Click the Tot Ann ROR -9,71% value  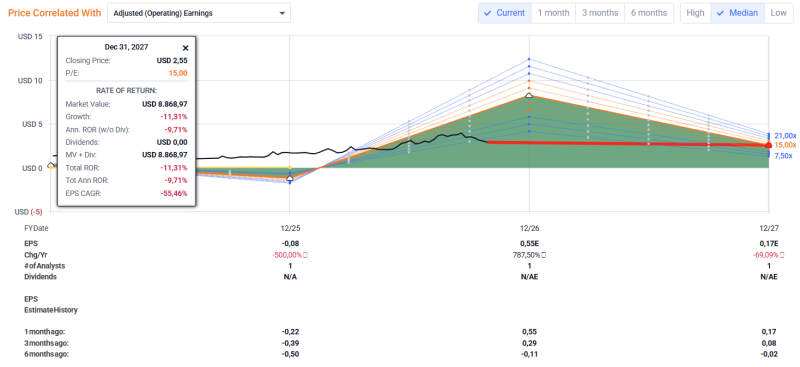tap(176, 180)
